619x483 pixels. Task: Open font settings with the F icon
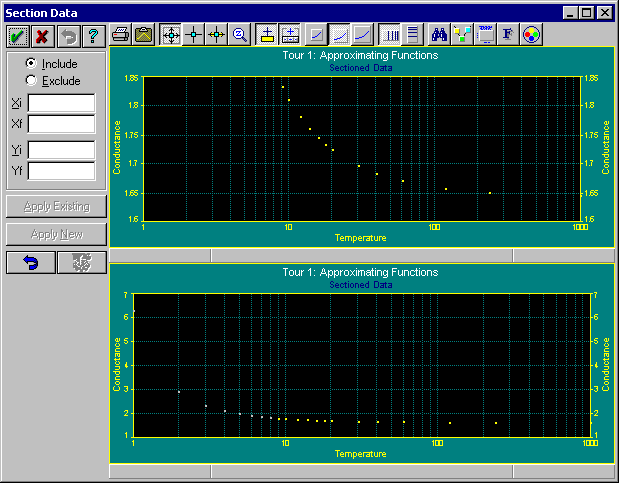508,35
